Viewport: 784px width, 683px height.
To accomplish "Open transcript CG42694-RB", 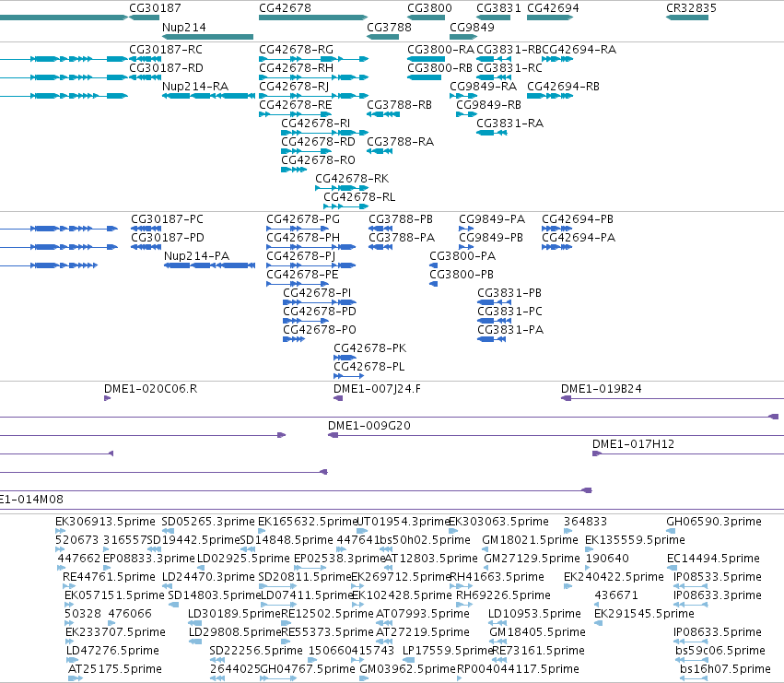I will [x=563, y=87].
